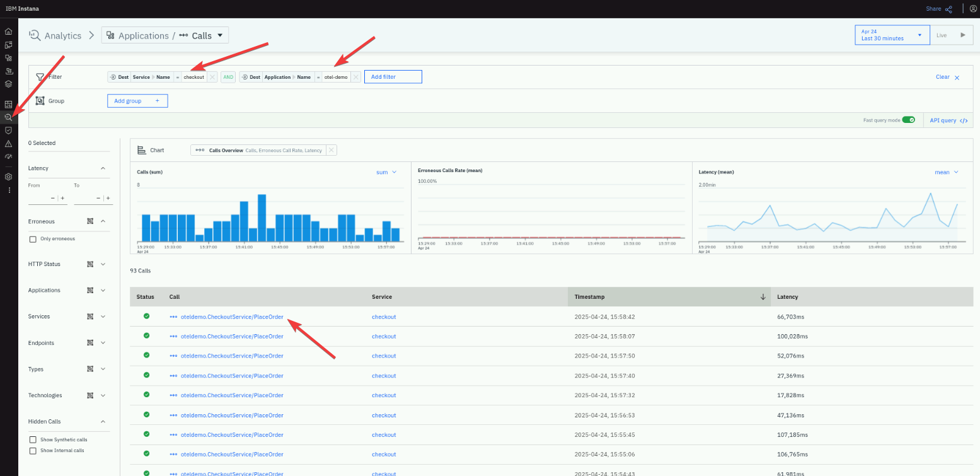Image resolution: width=980 pixels, height=476 pixels.
Task: Click the Analytics breadcrumb
Action: (x=55, y=35)
